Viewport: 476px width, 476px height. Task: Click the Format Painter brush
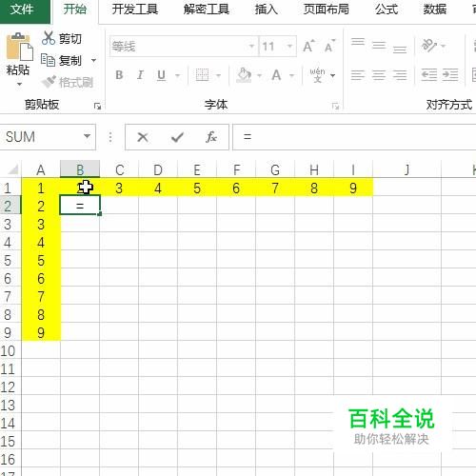click(x=50, y=82)
